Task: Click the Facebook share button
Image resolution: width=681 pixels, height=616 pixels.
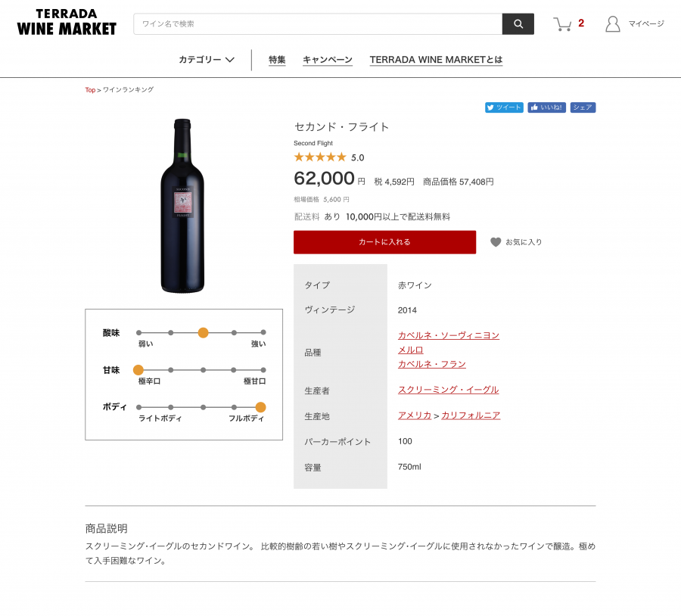Action: tap(583, 107)
